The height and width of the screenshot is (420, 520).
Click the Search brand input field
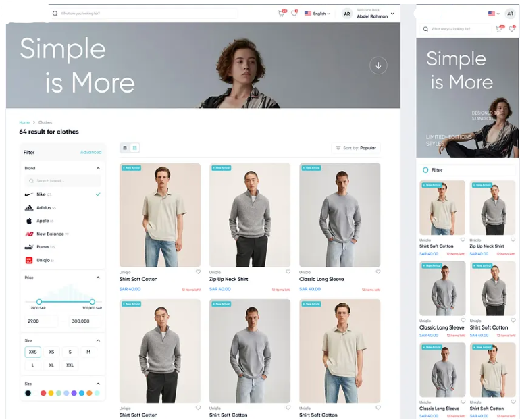[63, 181]
